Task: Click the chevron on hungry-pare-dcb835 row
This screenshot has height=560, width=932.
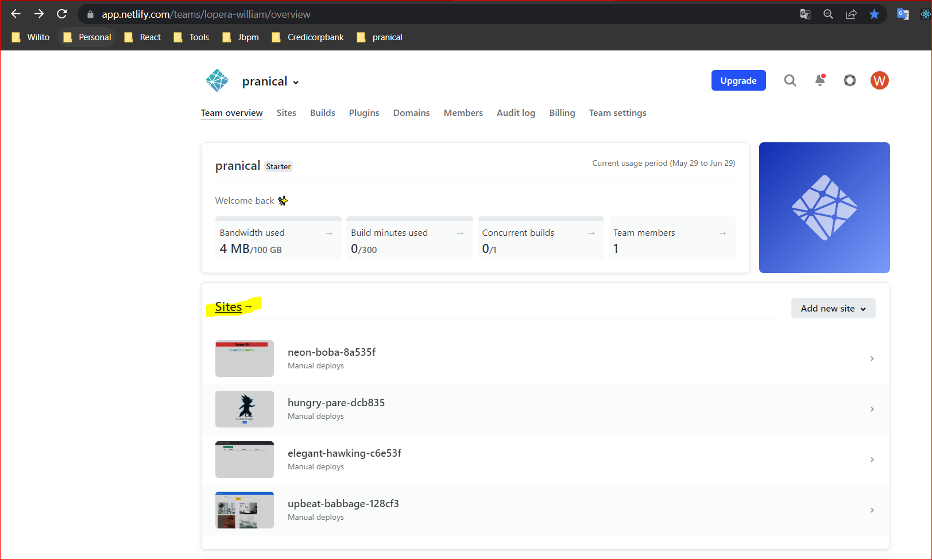Action: (872, 409)
